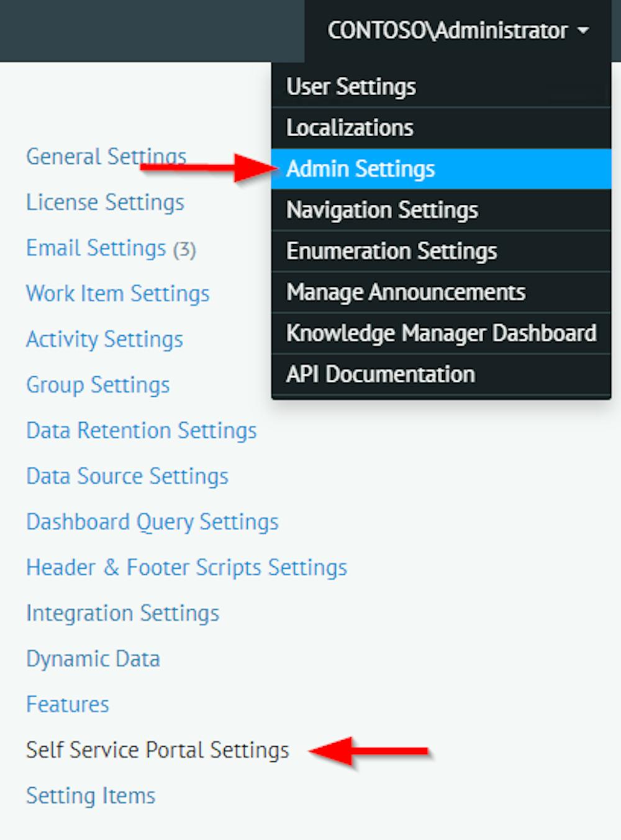Navigate to Dashboard Query Settings
The height and width of the screenshot is (840, 621).
[152, 522]
